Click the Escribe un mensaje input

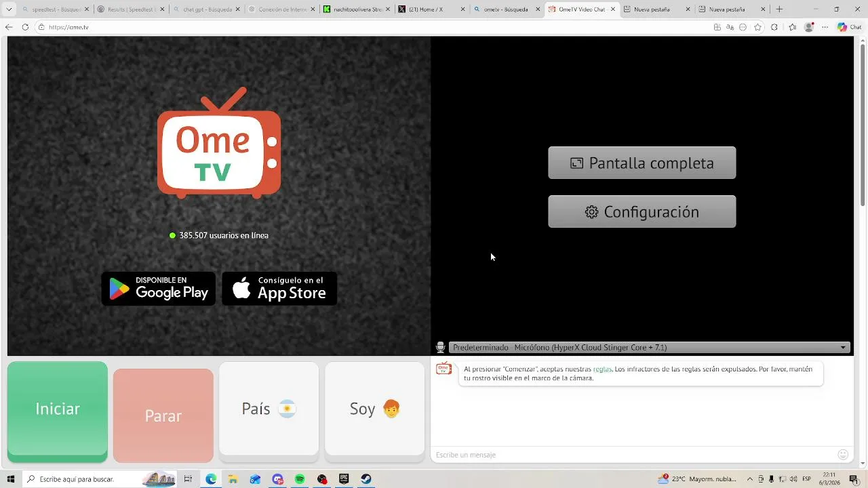[x=634, y=455]
